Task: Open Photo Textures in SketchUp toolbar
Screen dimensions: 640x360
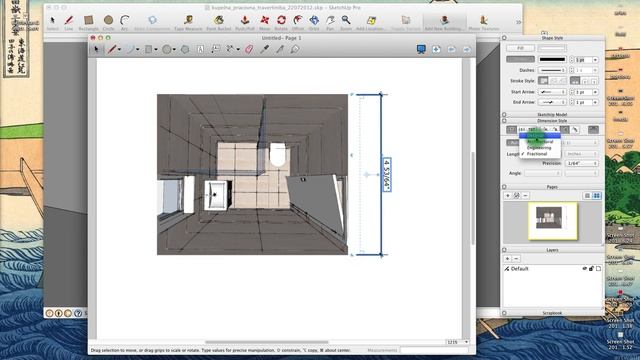Action: click(x=484, y=22)
